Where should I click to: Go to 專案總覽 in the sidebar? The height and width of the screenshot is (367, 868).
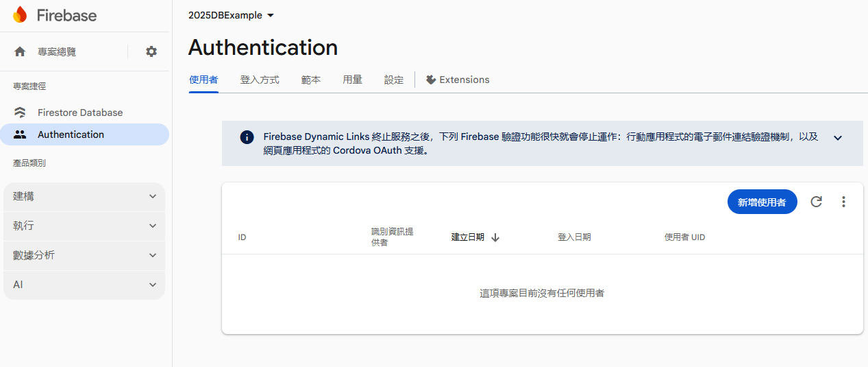tap(57, 51)
